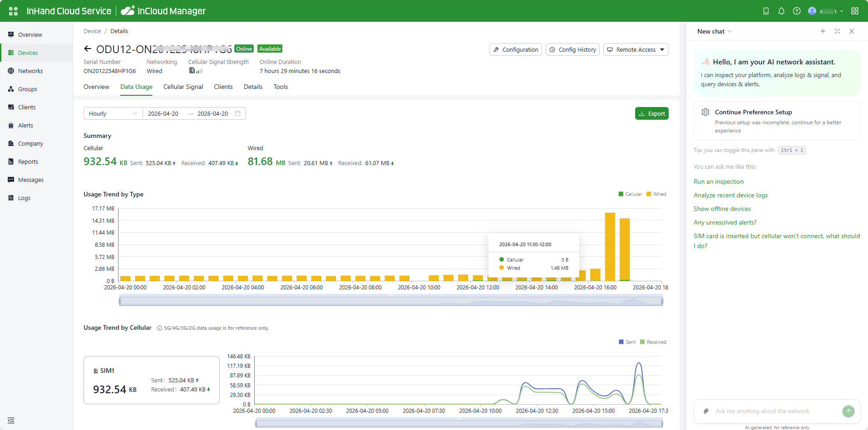Image resolution: width=868 pixels, height=430 pixels.
Task: Toggle Sent series in cellular legend
Action: click(x=627, y=342)
